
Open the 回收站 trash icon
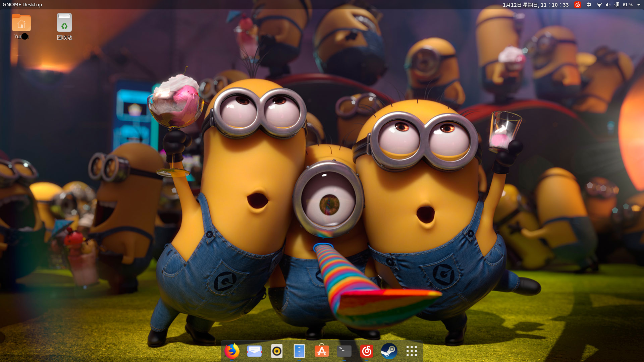click(64, 23)
